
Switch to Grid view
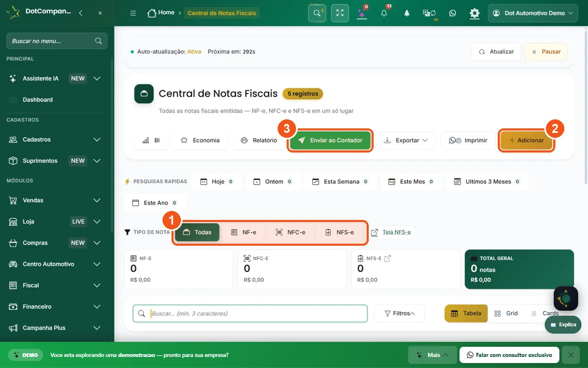[x=506, y=314]
